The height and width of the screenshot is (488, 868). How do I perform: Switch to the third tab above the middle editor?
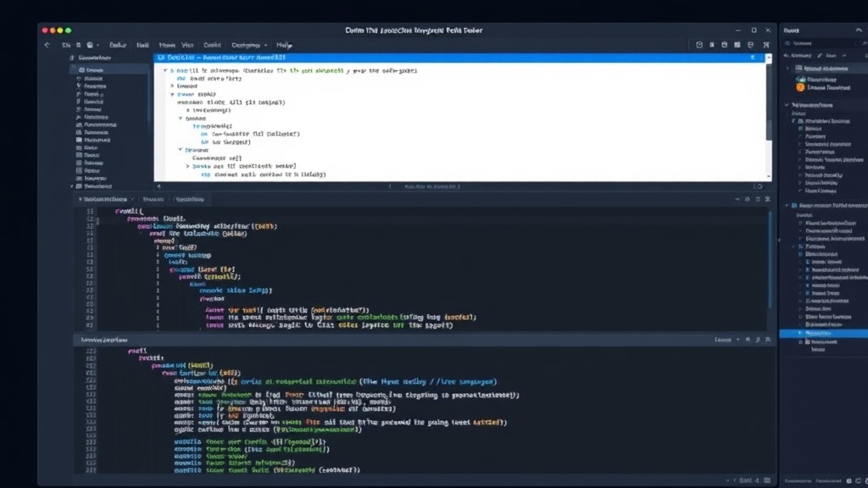[190, 199]
